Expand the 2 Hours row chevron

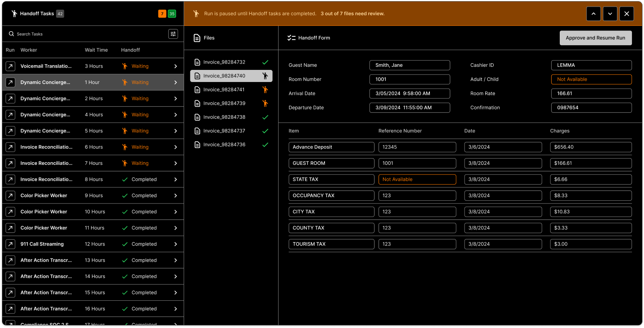click(x=176, y=99)
